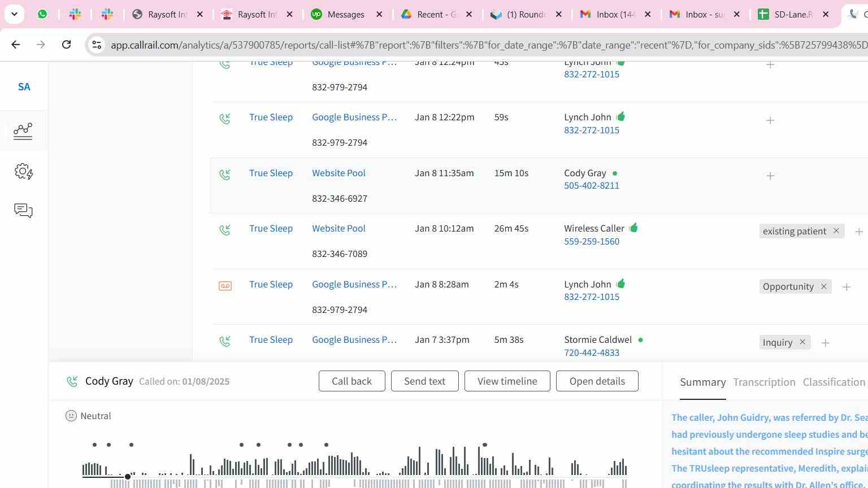Click phone number 720-442-4833

coord(592,353)
